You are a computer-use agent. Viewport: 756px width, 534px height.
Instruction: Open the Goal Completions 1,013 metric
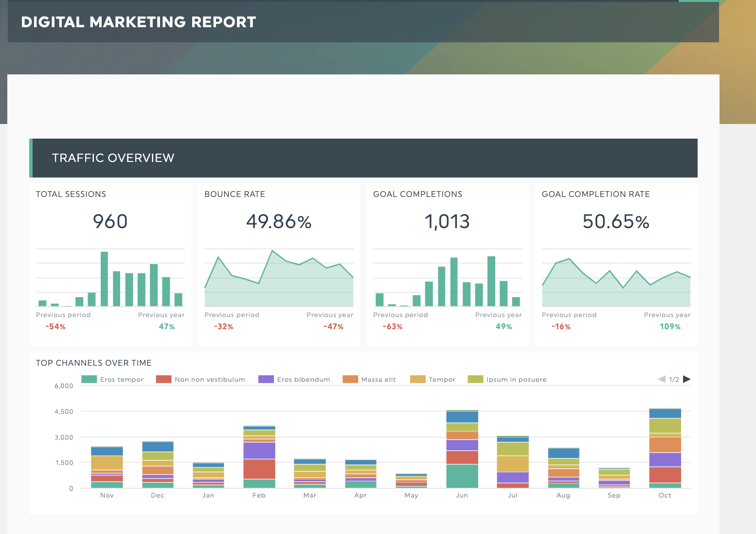(447, 222)
